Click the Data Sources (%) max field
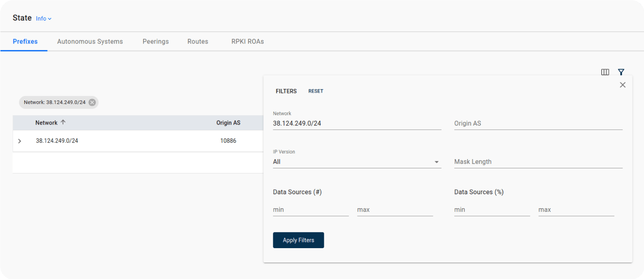The image size is (644, 279). 576,210
